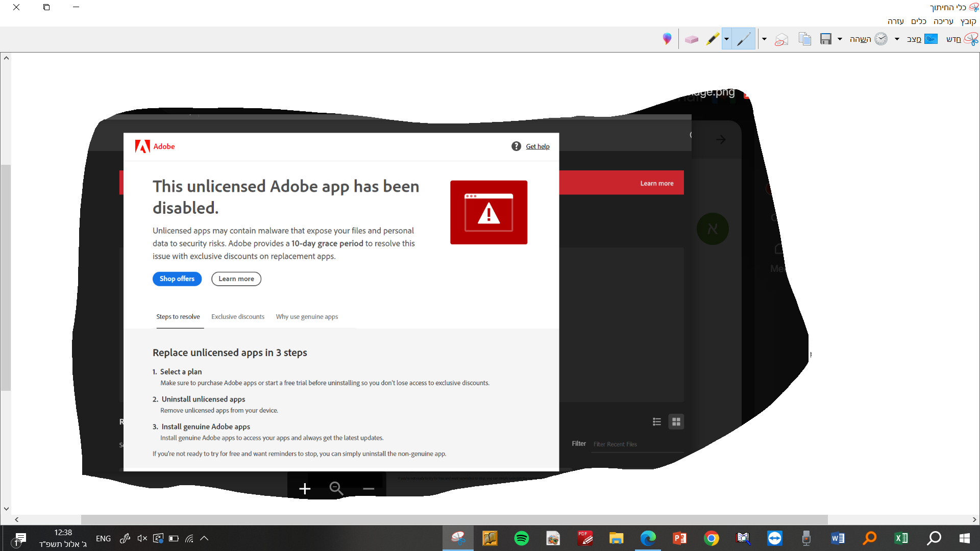Open PowerPoint from the taskbar
980x551 pixels.
680,538
